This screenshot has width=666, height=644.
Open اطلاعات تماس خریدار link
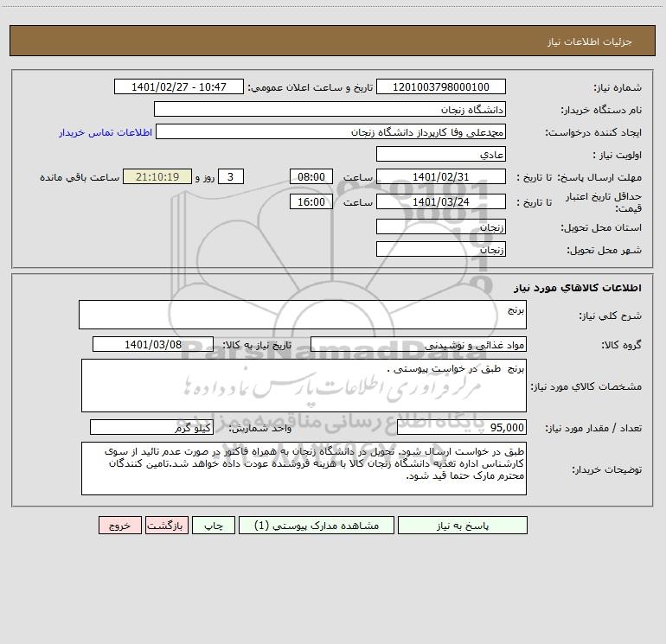click(x=106, y=132)
